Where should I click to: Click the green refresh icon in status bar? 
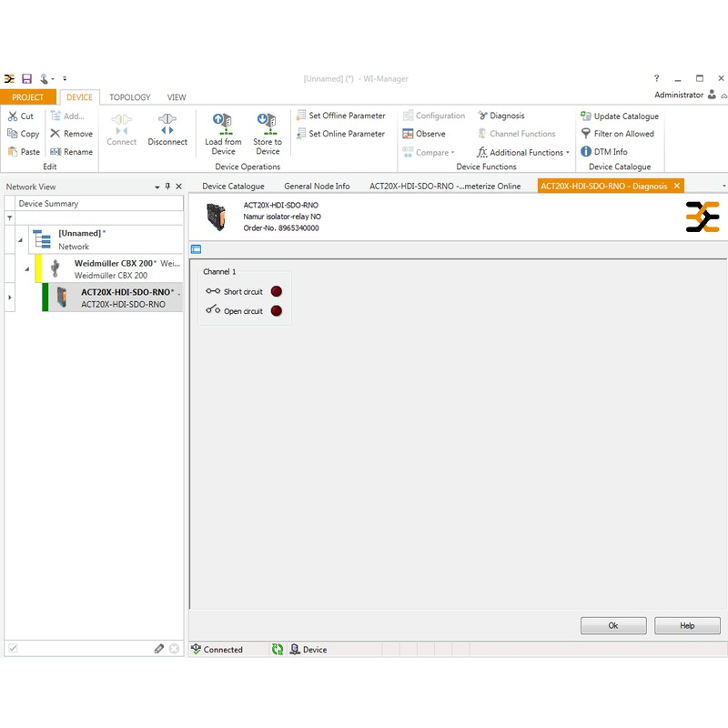(278, 649)
